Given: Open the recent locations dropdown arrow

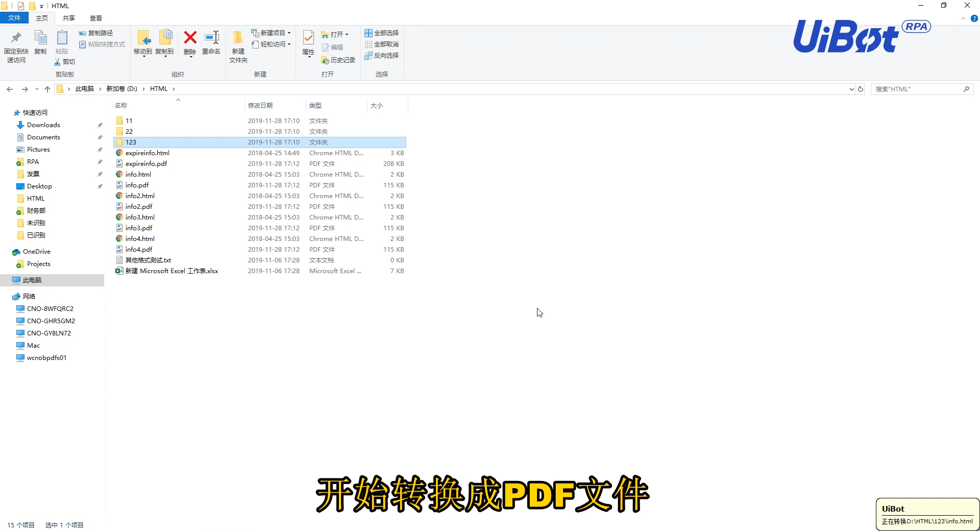Looking at the screenshot, I should (x=37, y=89).
